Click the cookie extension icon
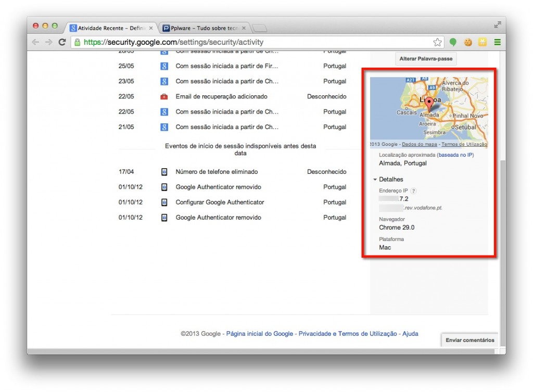This screenshot has width=533, height=392. (x=468, y=42)
